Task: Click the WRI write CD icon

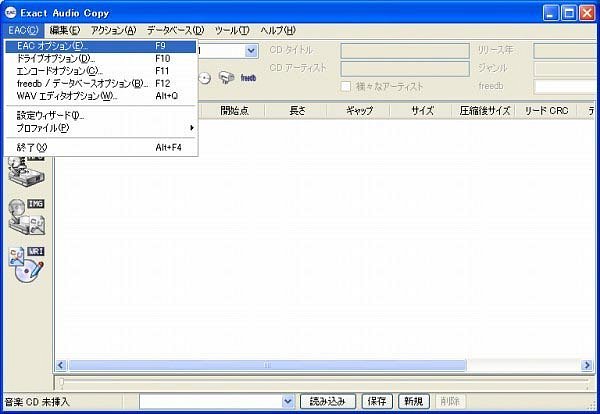Action: click(x=27, y=264)
